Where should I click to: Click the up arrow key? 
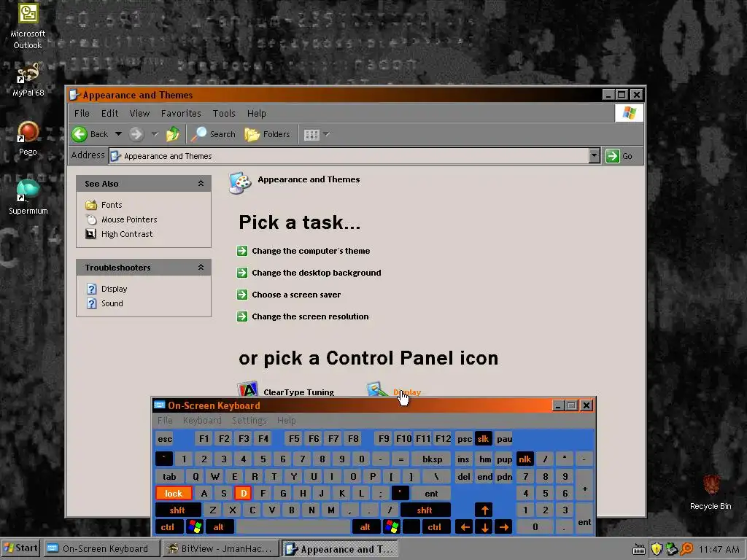[484, 510]
